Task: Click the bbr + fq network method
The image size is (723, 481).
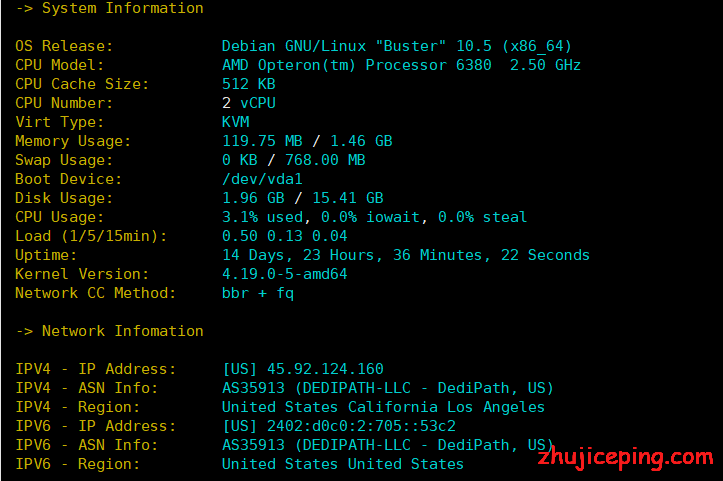Action: (x=258, y=293)
